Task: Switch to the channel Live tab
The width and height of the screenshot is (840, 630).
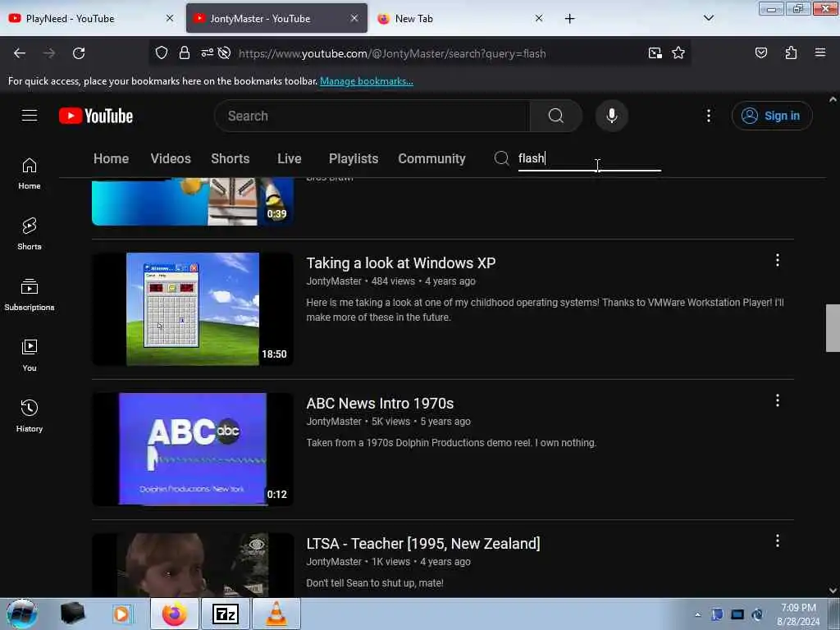Action: (x=290, y=158)
